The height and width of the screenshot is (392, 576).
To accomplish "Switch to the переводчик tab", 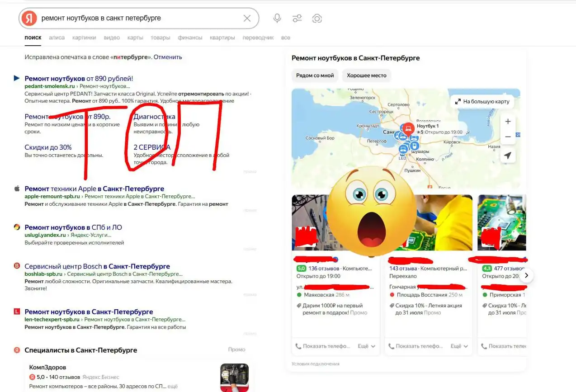I will [x=258, y=38].
